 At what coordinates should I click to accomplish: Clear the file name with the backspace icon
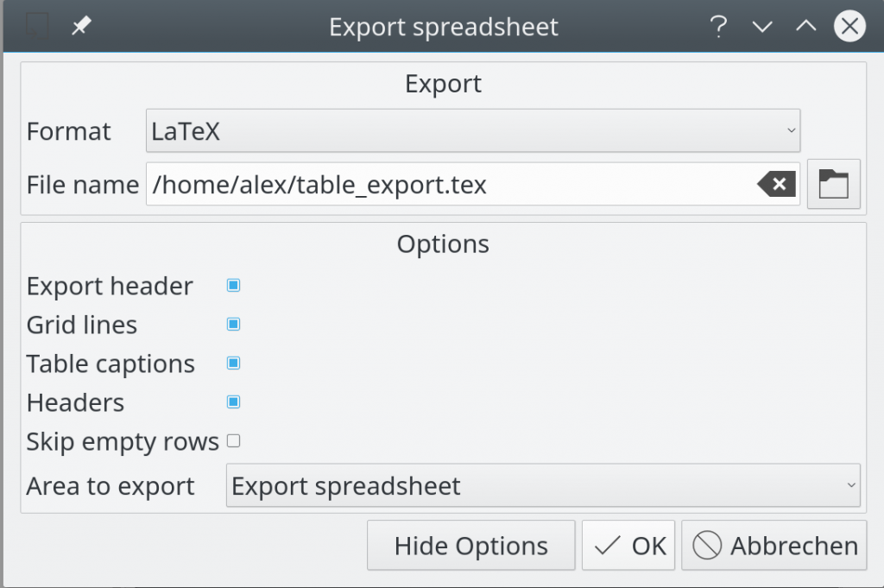click(775, 184)
